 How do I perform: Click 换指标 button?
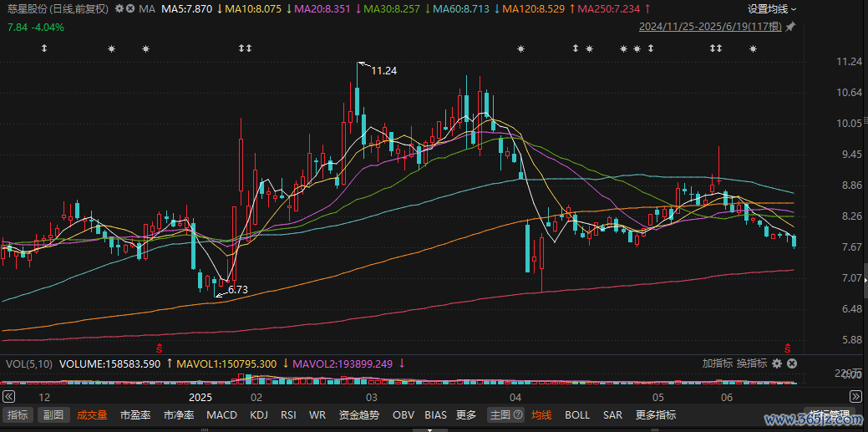752,363
